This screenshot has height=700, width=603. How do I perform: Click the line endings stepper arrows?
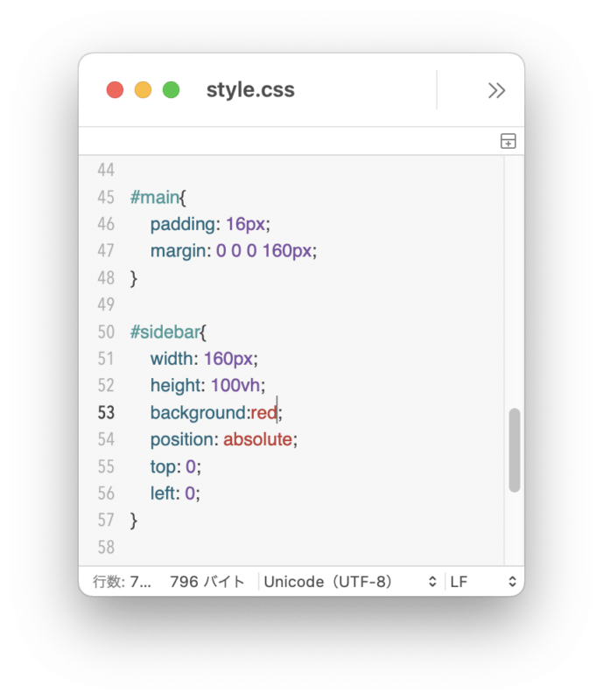click(512, 582)
